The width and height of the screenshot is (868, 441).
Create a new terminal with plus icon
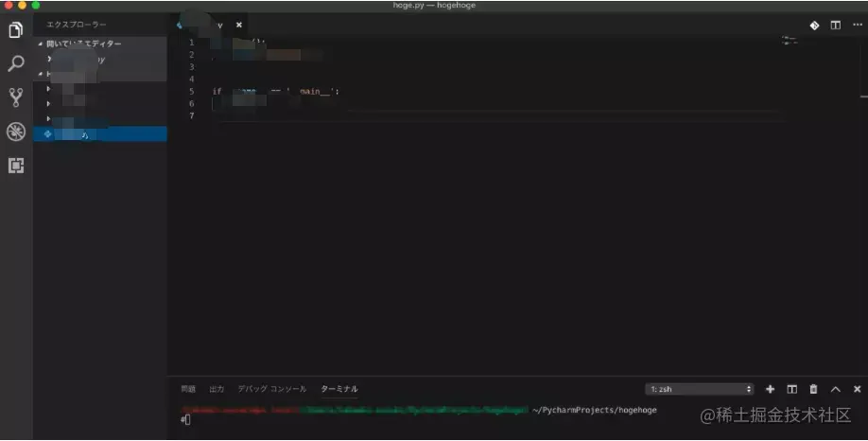(x=770, y=389)
